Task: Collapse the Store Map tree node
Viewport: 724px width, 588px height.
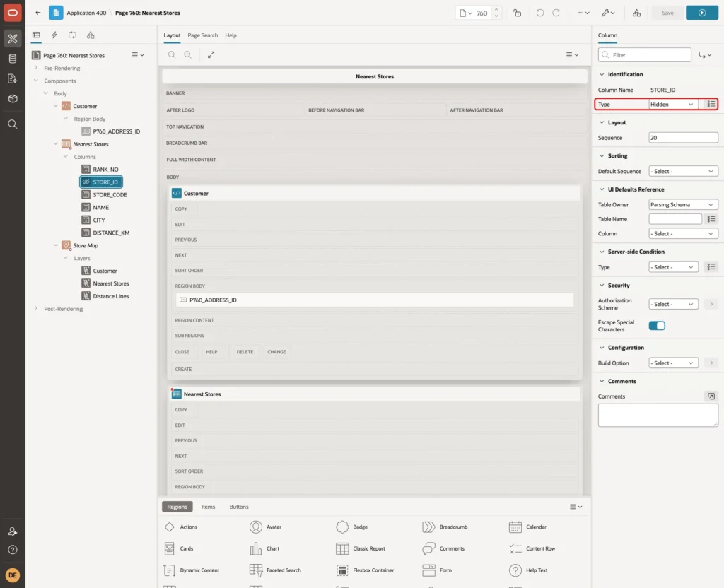Action: pyautogui.click(x=55, y=245)
